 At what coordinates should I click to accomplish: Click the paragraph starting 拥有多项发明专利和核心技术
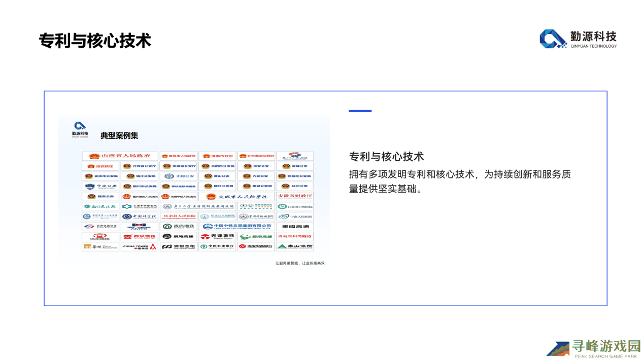pyautogui.click(x=460, y=182)
